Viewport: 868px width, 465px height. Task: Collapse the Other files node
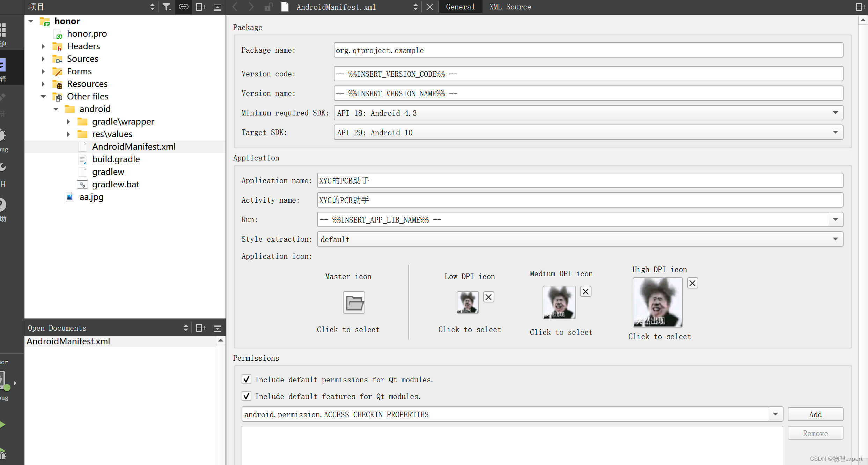pyautogui.click(x=43, y=97)
